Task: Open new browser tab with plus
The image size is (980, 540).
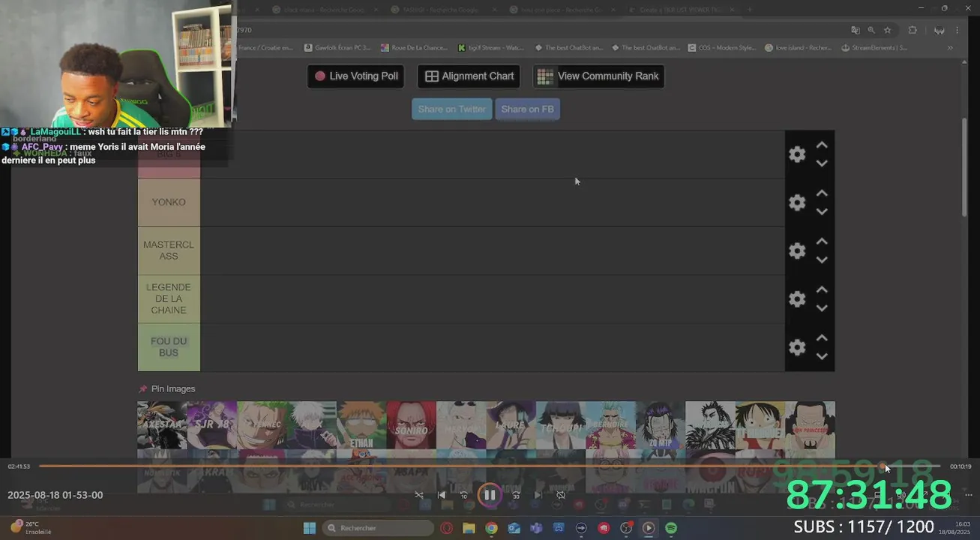Action: pos(749,10)
